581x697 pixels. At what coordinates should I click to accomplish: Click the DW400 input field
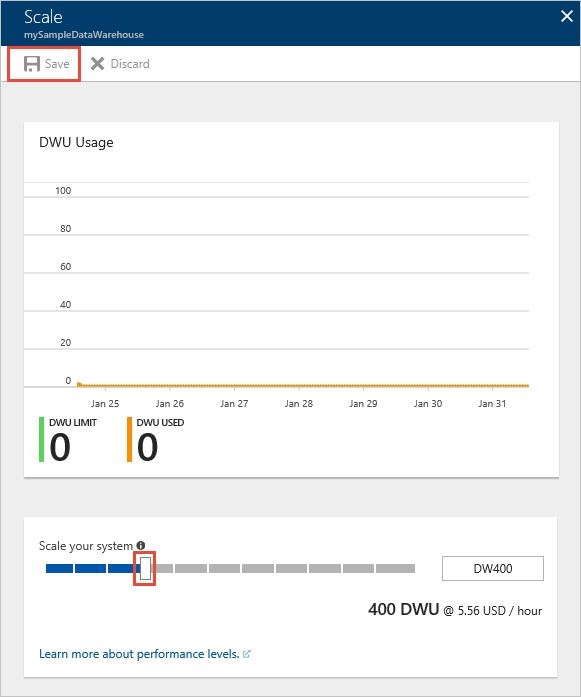point(493,569)
